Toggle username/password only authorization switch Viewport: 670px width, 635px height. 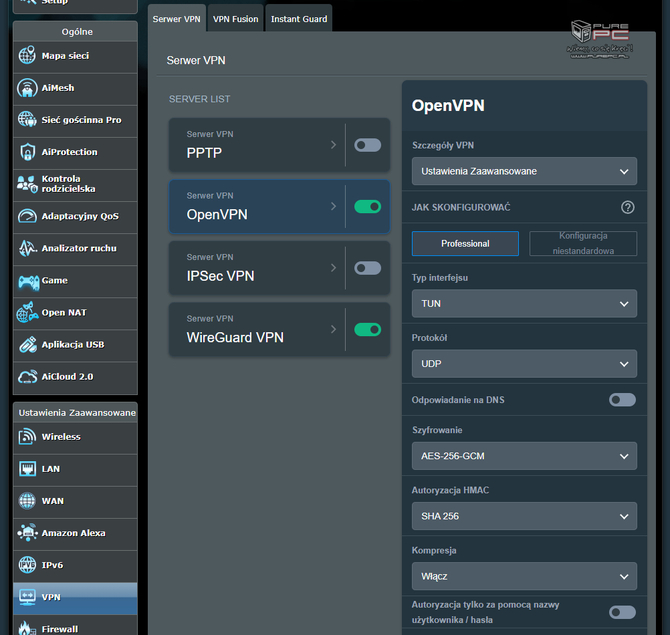click(622, 612)
